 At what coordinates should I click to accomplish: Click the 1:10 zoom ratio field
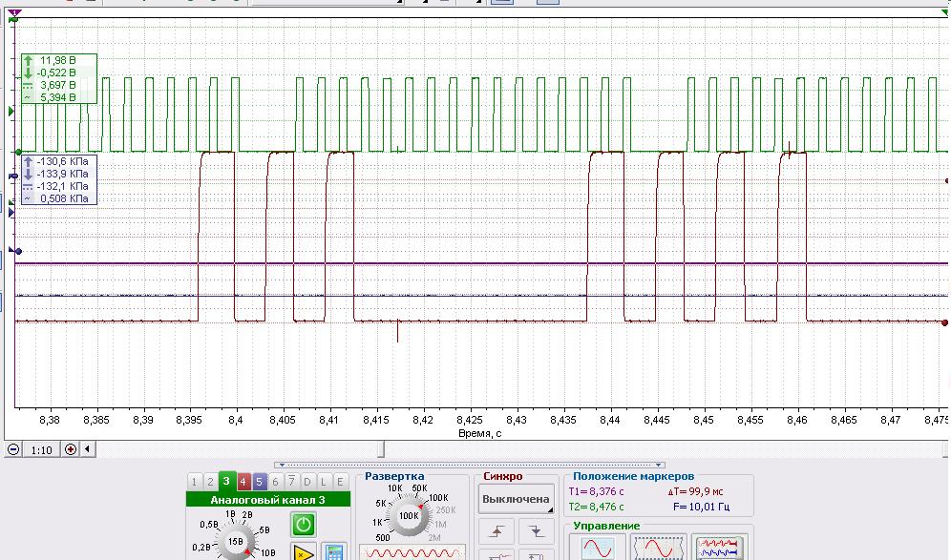point(42,449)
